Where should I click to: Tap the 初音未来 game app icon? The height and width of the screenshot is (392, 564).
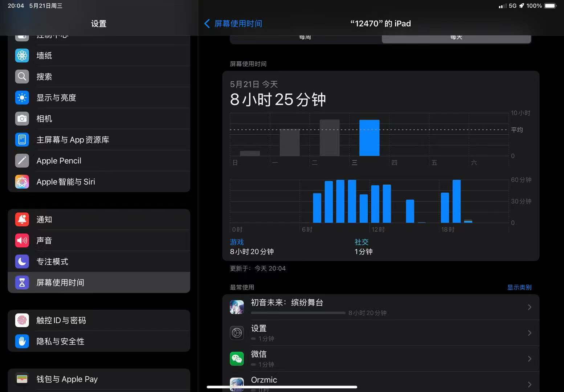[x=237, y=307]
